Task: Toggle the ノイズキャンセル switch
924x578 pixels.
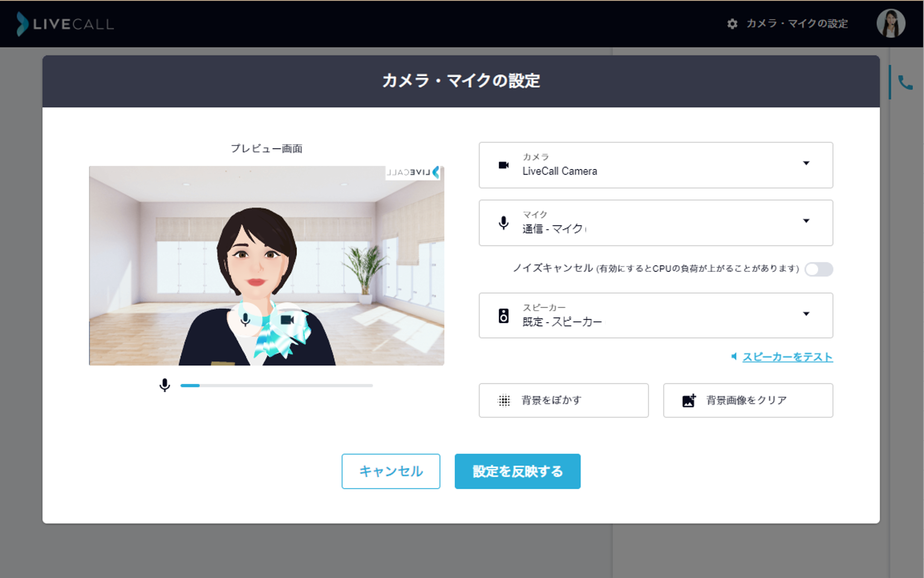Action: click(x=818, y=269)
